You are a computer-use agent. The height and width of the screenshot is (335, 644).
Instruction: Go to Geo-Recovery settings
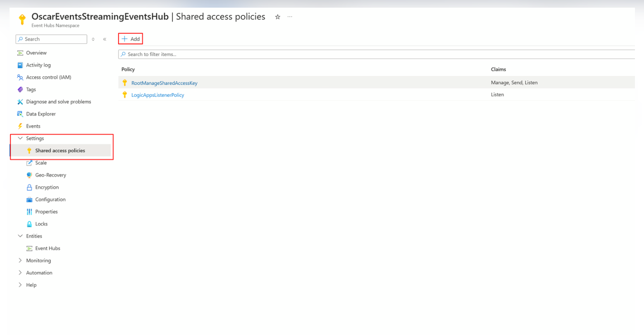tap(50, 175)
